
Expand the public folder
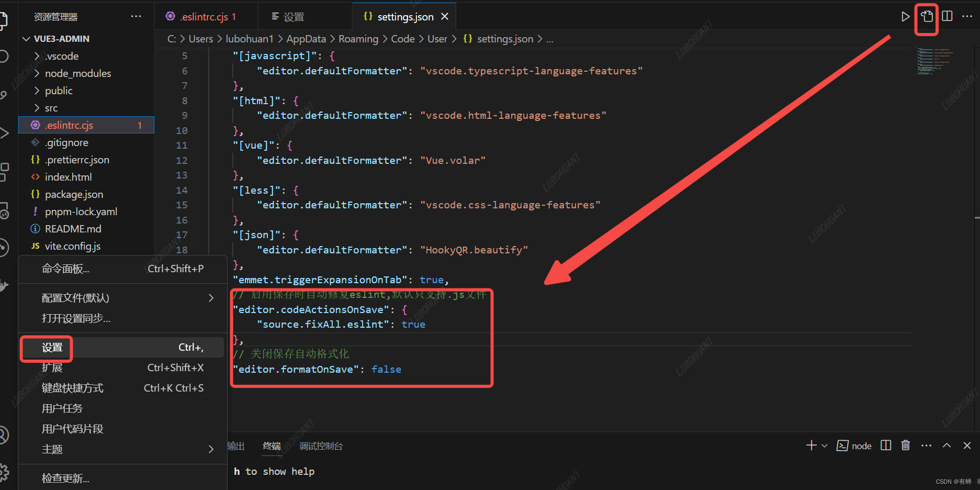coord(86,91)
